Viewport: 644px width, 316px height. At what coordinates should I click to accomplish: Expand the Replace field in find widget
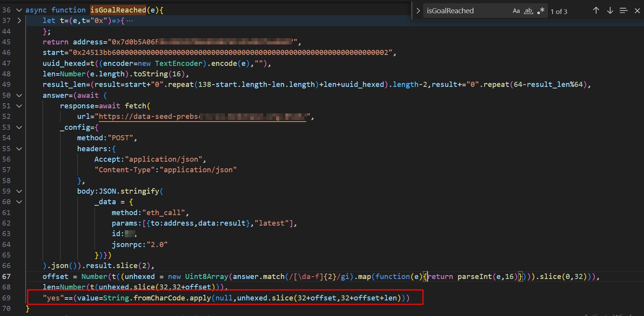click(x=418, y=11)
